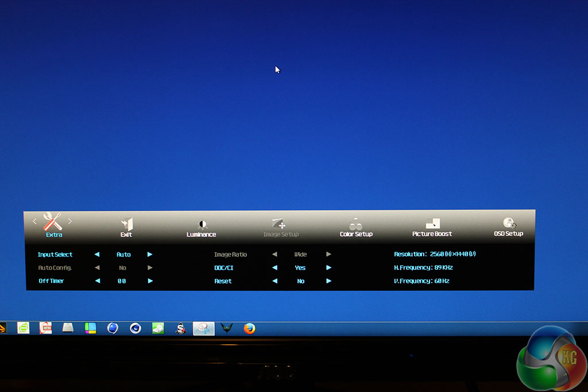Click the Off Timer value 00
The height and width of the screenshot is (392, 588).
[x=122, y=281]
